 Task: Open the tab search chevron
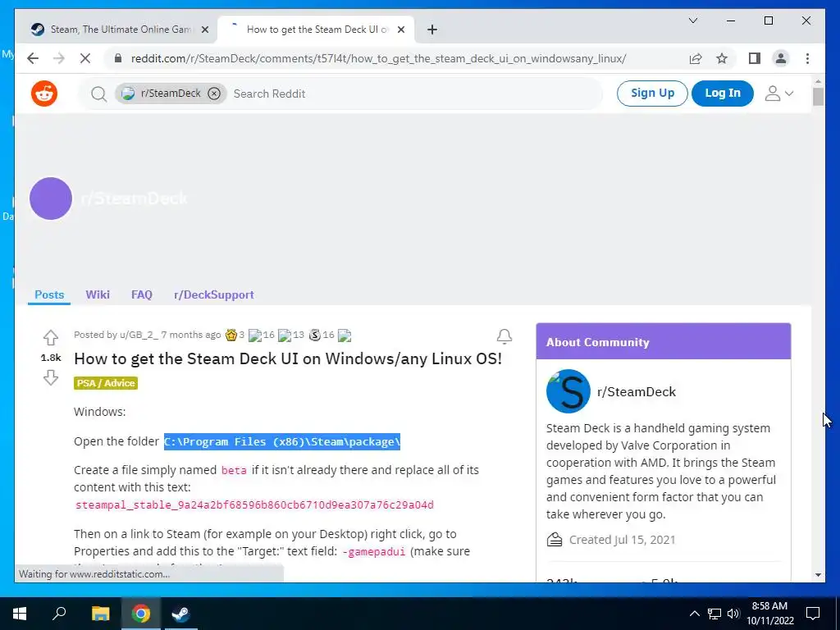pos(692,21)
